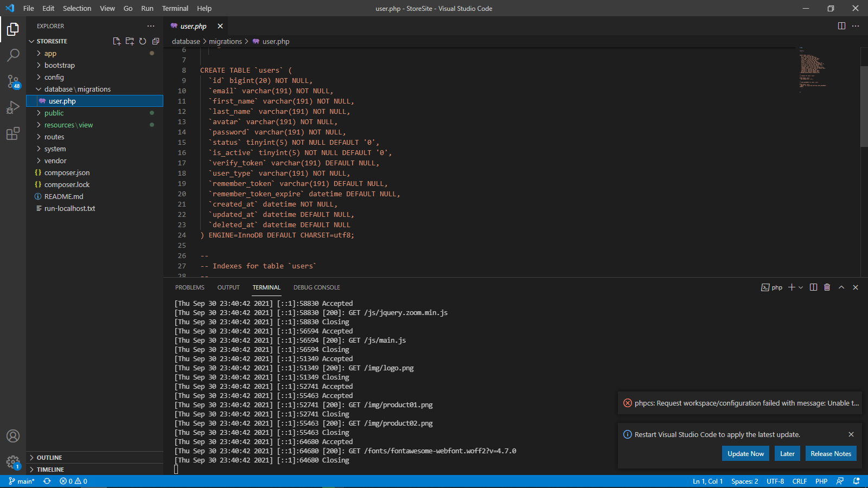Screen dimensions: 868x488
Task: Expand the app folder
Action: coord(95,53)
